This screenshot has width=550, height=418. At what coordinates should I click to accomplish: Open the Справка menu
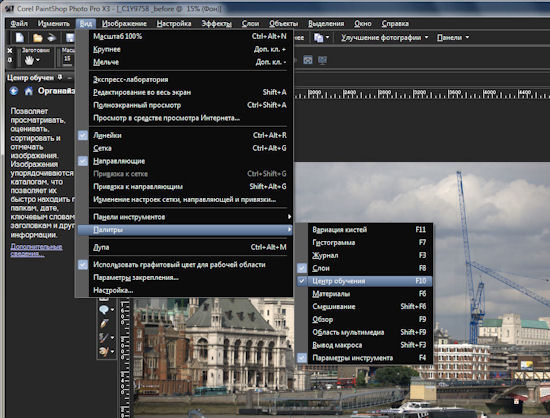[395, 23]
